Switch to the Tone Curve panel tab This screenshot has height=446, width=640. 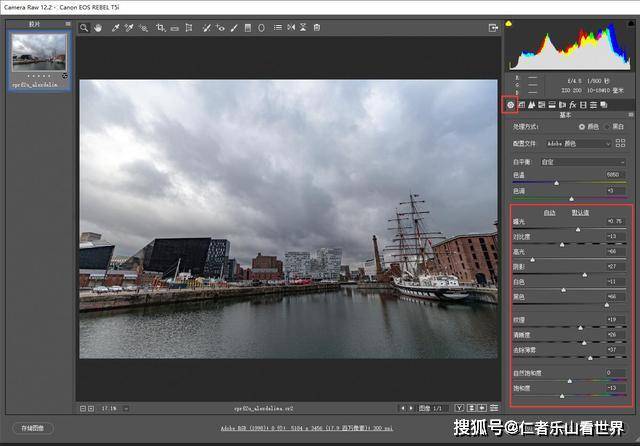(x=521, y=105)
